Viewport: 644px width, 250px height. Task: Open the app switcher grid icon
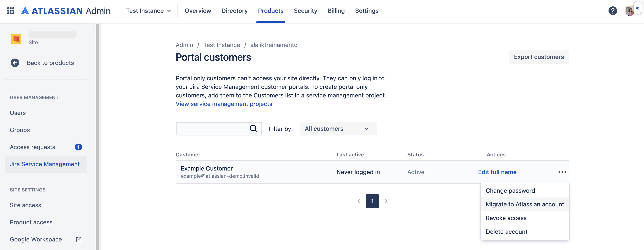10,11
